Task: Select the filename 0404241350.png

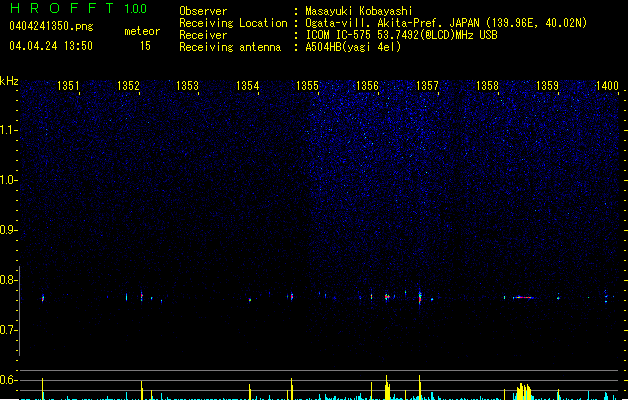Action: [51, 26]
